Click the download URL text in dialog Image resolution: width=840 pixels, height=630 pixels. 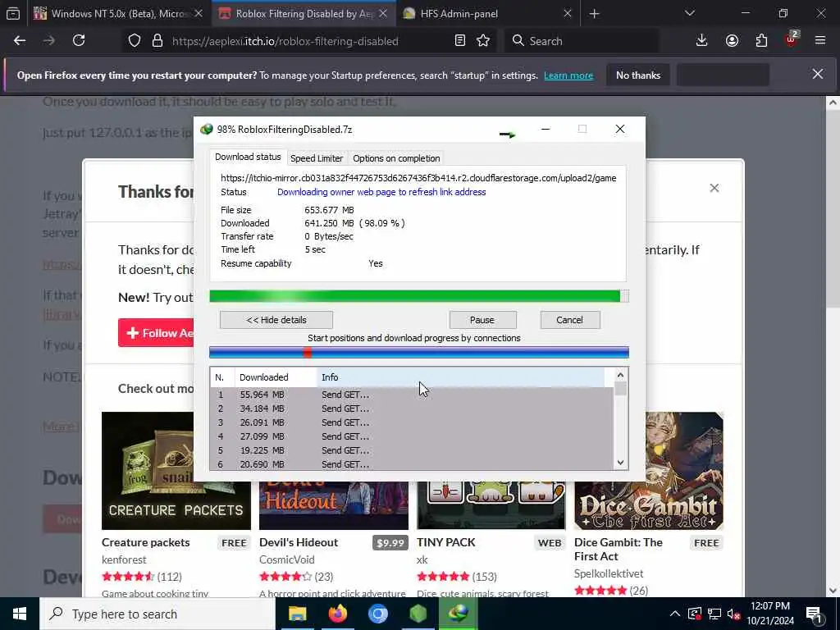tap(418, 178)
